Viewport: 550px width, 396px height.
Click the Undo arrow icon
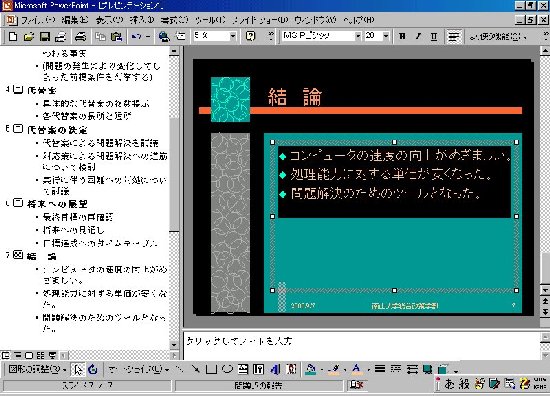[x=136, y=36]
